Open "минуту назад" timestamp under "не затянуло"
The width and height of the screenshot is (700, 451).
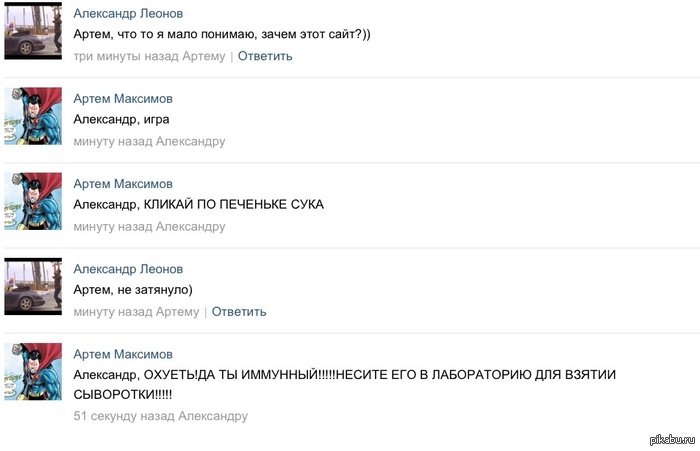(x=113, y=312)
